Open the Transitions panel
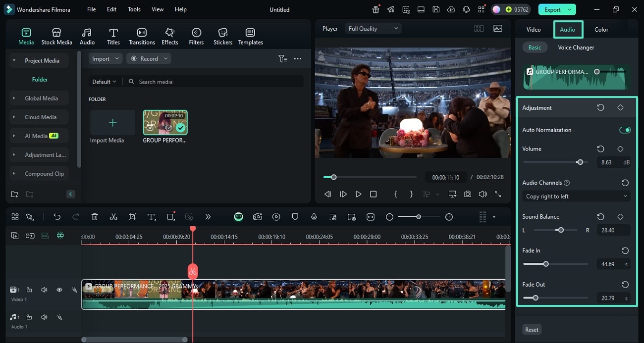Image resolution: width=644 pixels, height=343 pixels. pos(142,36)
